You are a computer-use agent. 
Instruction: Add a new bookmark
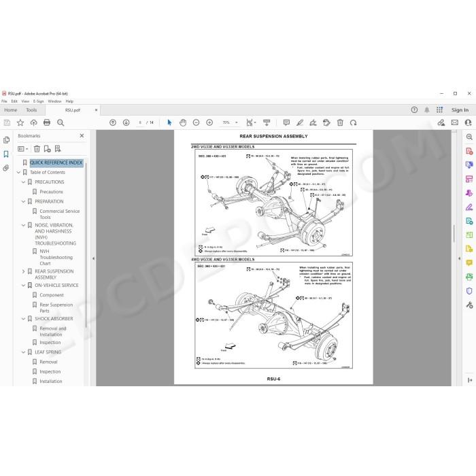(47, 149)
